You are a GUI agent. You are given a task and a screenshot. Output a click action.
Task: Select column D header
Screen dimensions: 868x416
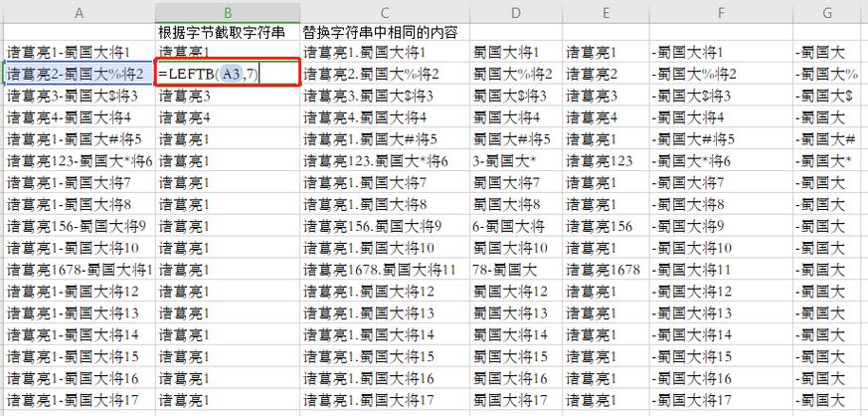[516, 12]
